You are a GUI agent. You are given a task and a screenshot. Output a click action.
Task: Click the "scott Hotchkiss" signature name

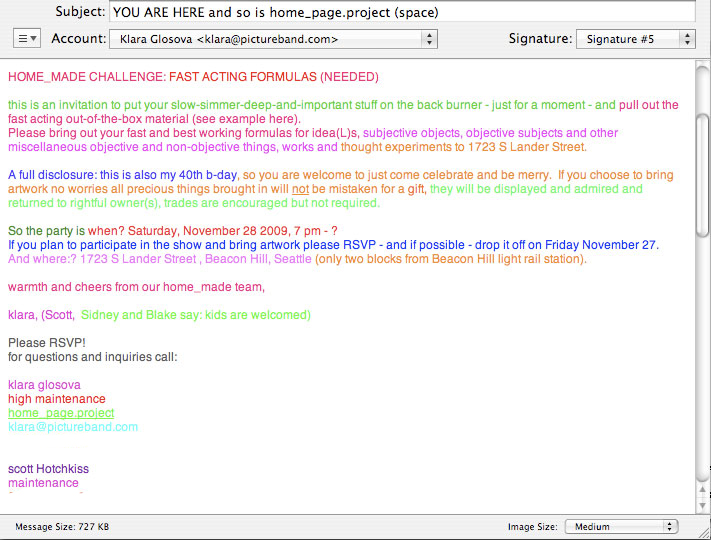(50, 469)
